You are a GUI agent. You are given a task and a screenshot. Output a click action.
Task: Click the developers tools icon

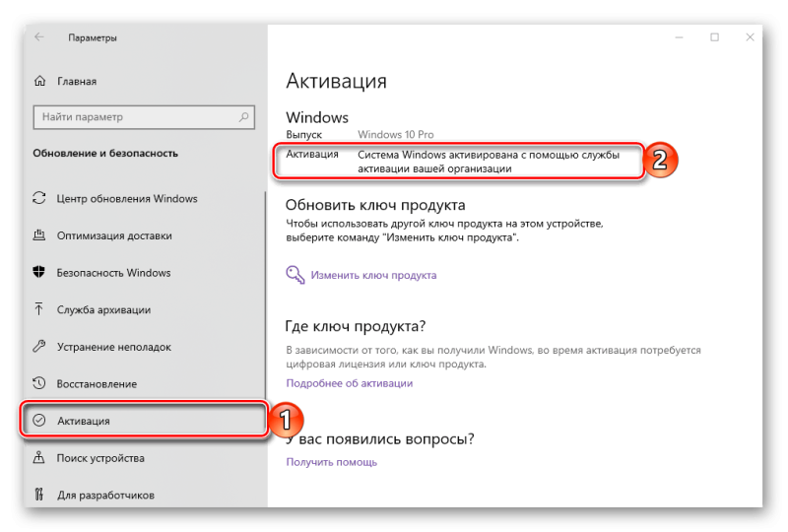point(39,495)
